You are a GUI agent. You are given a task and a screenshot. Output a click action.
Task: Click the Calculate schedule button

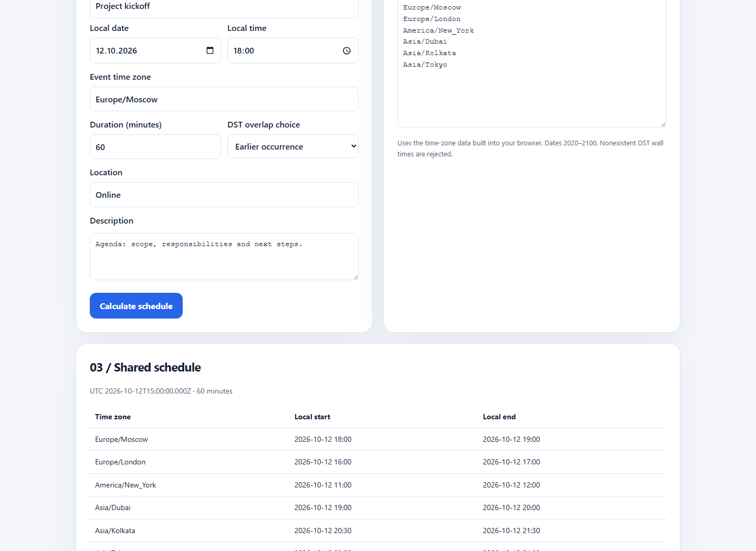coord(136,306)
